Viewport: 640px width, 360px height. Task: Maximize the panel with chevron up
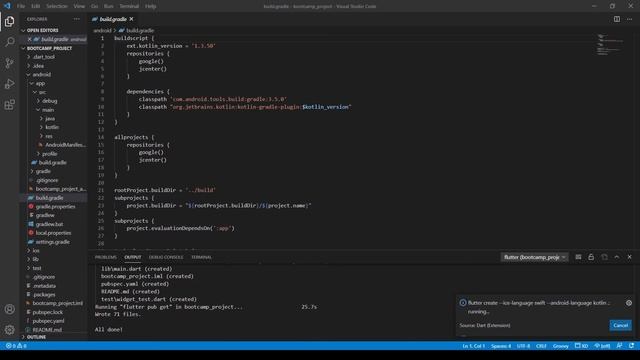point(617,257)
